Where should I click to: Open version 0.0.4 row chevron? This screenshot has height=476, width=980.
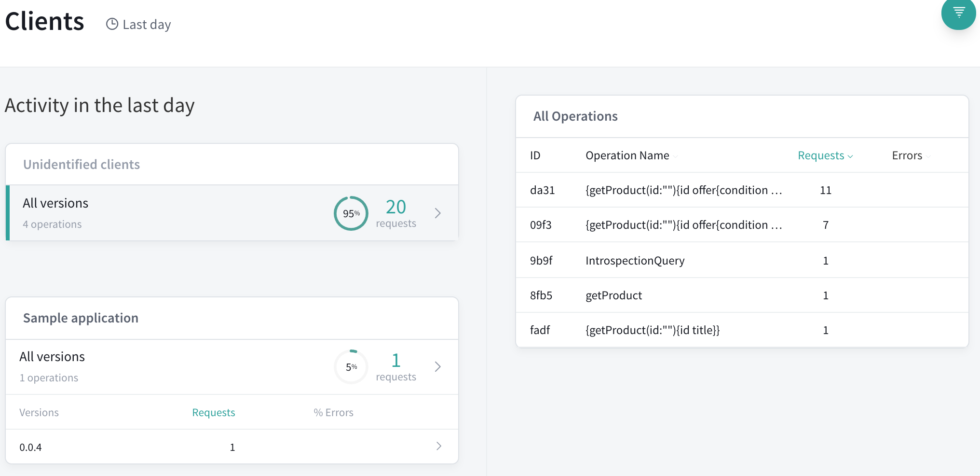(438, 446)
